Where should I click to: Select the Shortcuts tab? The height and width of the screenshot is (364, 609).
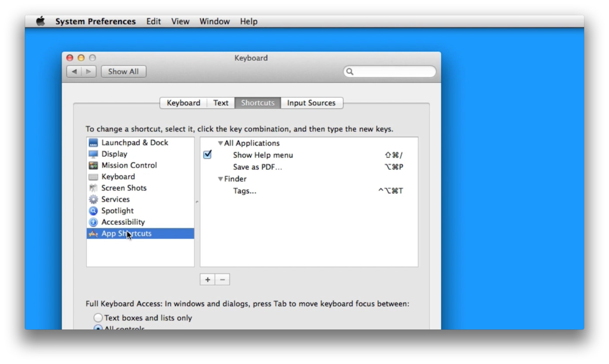[258, 103]
